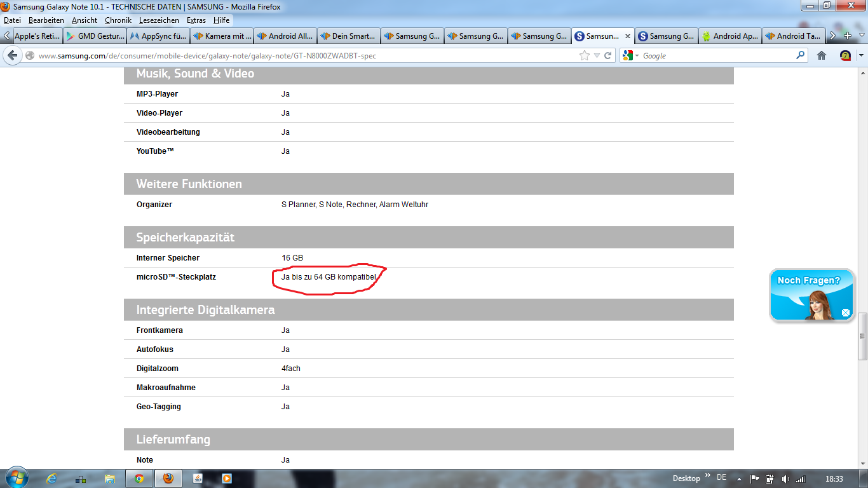Viewport: 868px width, 488px height.
Task: Open the Java taskbar icon
Action: 198,478
